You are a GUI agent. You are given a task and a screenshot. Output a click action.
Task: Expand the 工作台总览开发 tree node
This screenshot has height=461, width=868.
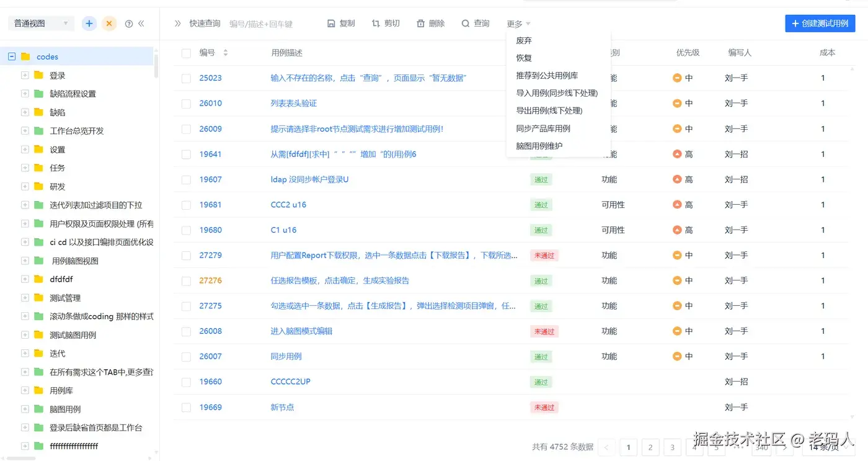click(25, 131)
